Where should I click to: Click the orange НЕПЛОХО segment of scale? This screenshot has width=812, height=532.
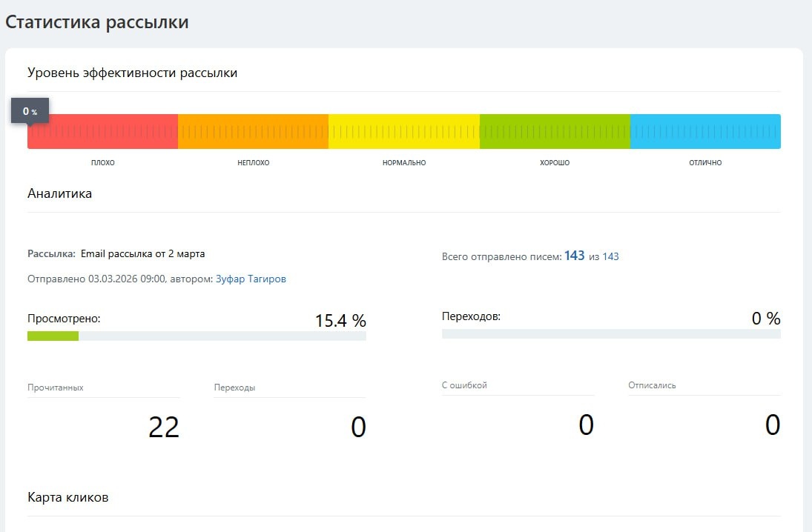253,131
